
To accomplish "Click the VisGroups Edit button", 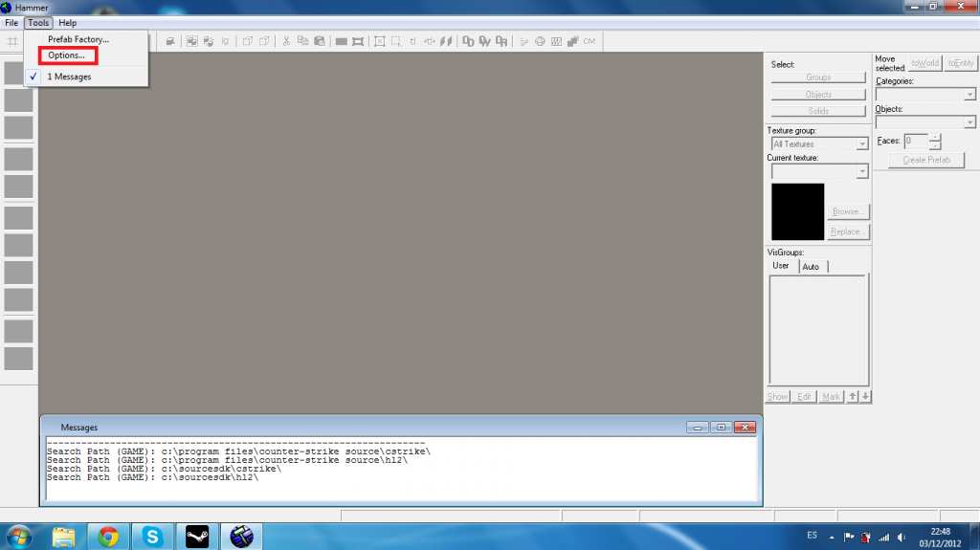I will (x=804, y=397).
